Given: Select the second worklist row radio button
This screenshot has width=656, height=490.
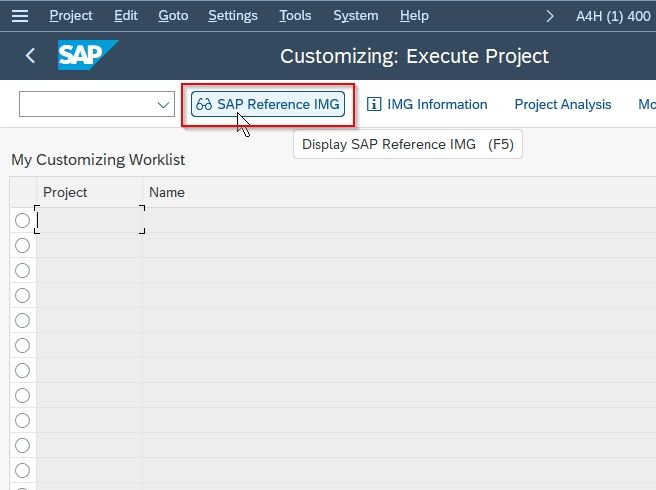Looking at the screenshot, I should click(22, 246).
